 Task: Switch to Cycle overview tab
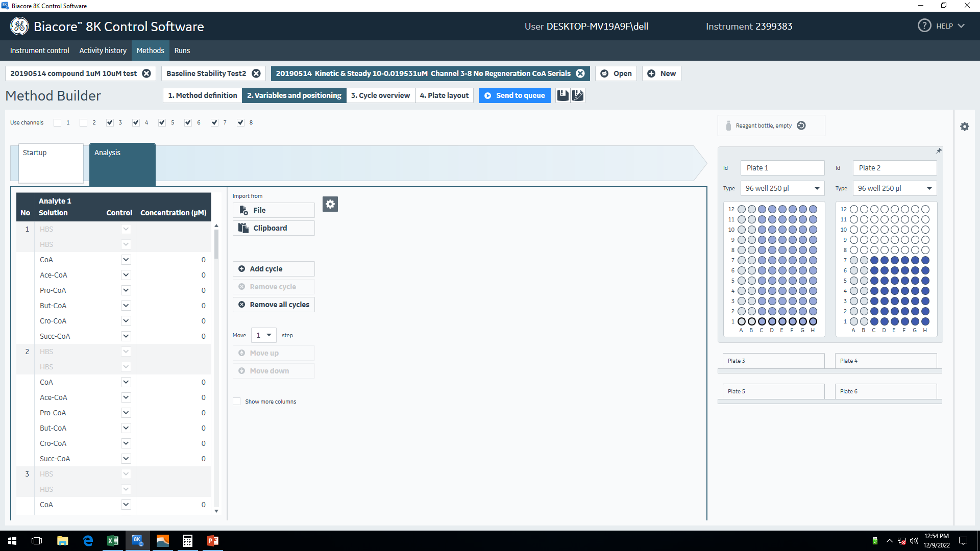pyautogui.click(x=380, y=95)
